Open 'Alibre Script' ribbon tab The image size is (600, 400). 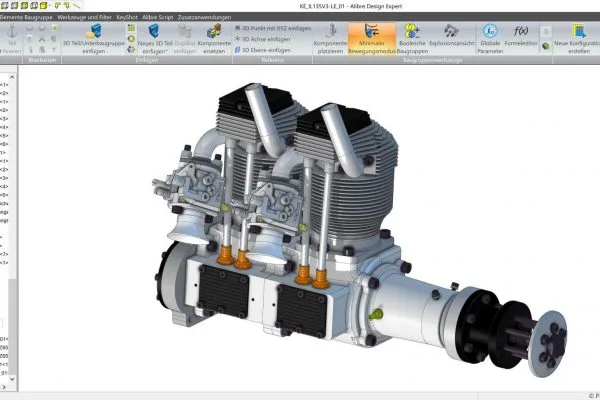point(158,17)
